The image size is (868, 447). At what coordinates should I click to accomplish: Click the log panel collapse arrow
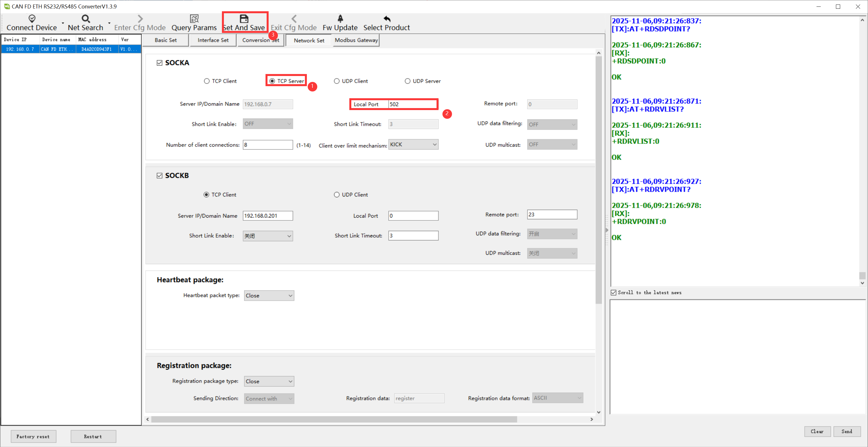[607, 230]
